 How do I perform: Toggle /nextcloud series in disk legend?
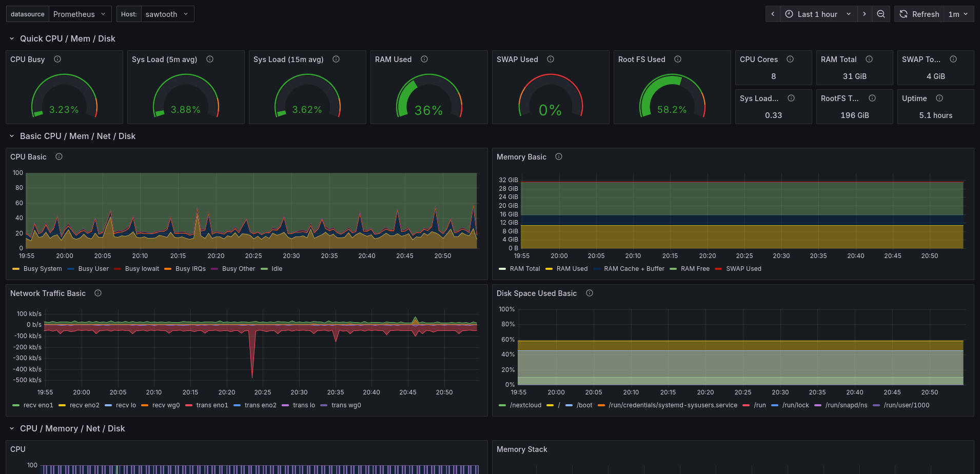(525, 405)
